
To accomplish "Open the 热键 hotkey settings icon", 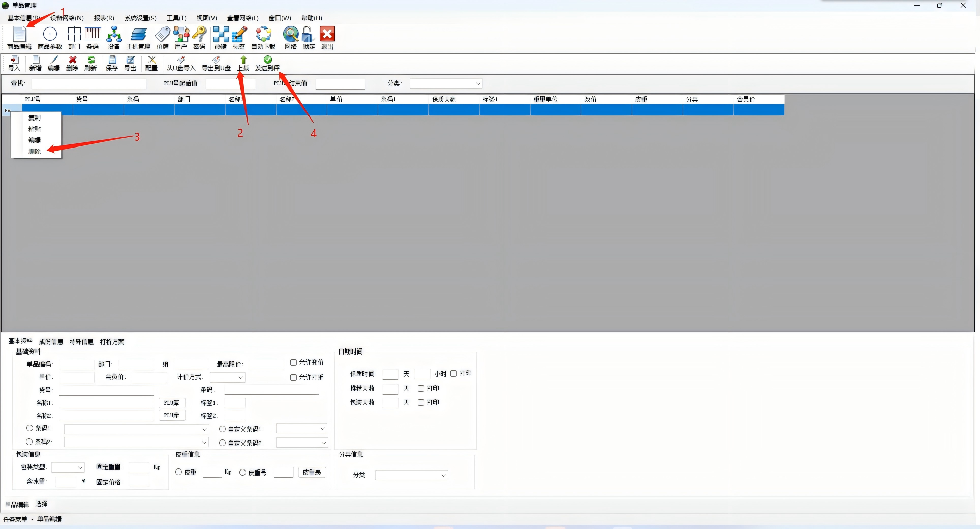I will coord(221,38).
